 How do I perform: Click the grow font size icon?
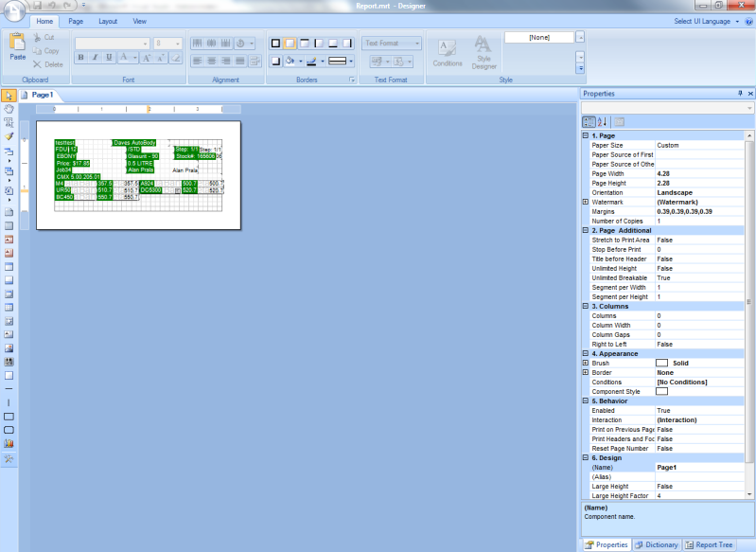[147, 58]
